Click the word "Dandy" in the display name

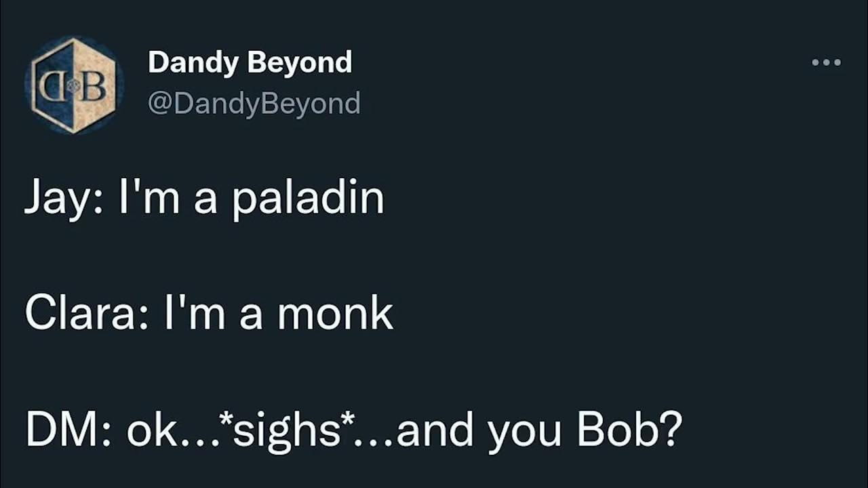point(193,63)
